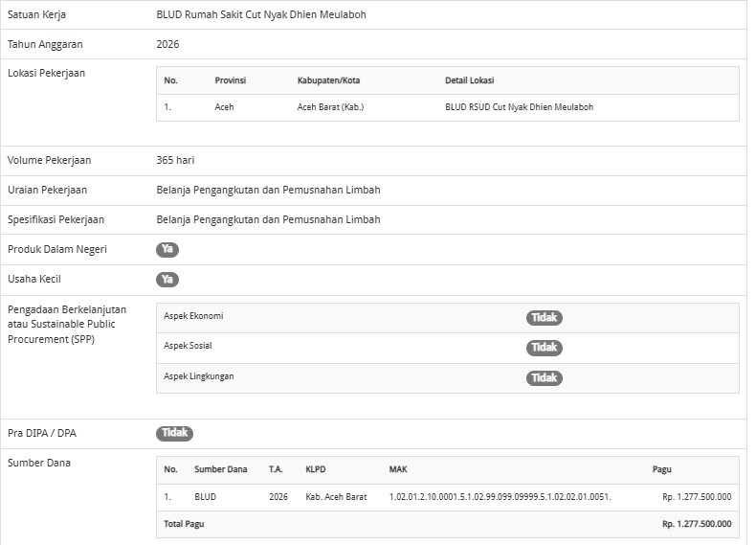Click the Total Pagu amount value
This screenshot has height=545, width=756.
[x=696, y=524]
